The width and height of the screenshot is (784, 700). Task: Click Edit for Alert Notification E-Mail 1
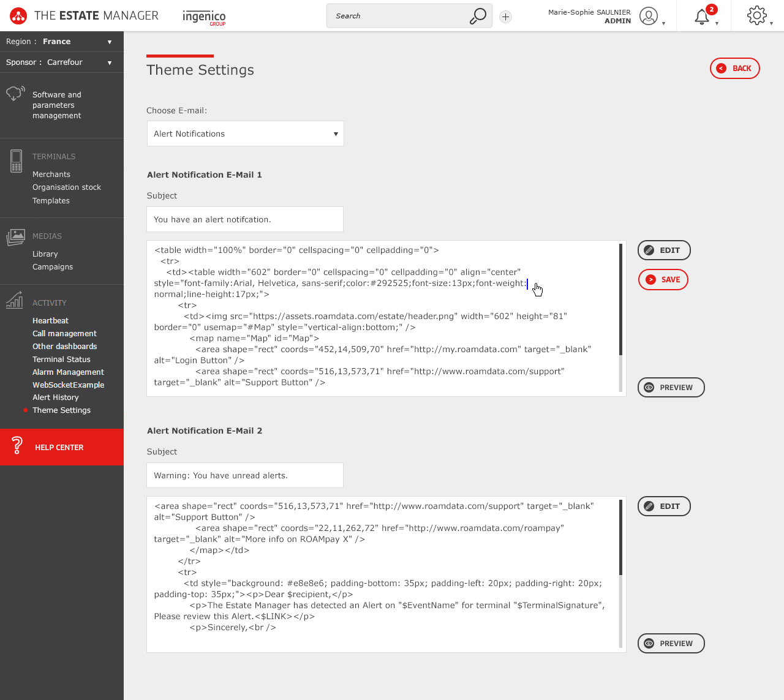tap(664, 250)
